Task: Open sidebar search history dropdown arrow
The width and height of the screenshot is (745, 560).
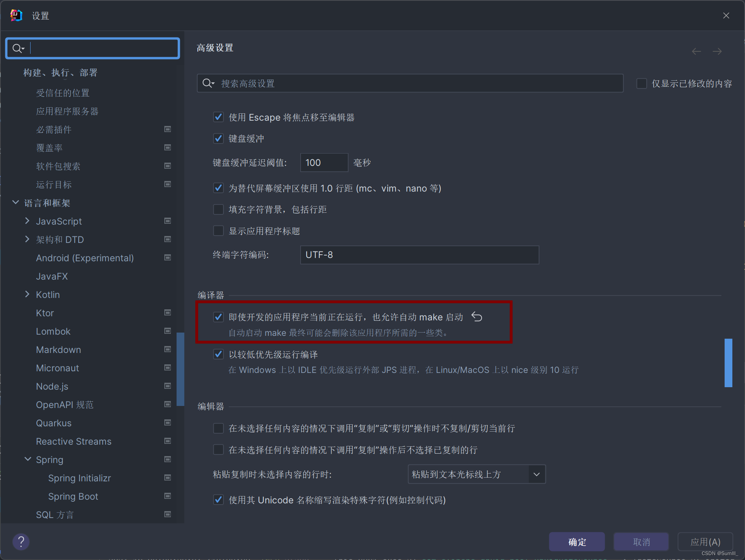Action: [x=23, y=49]
